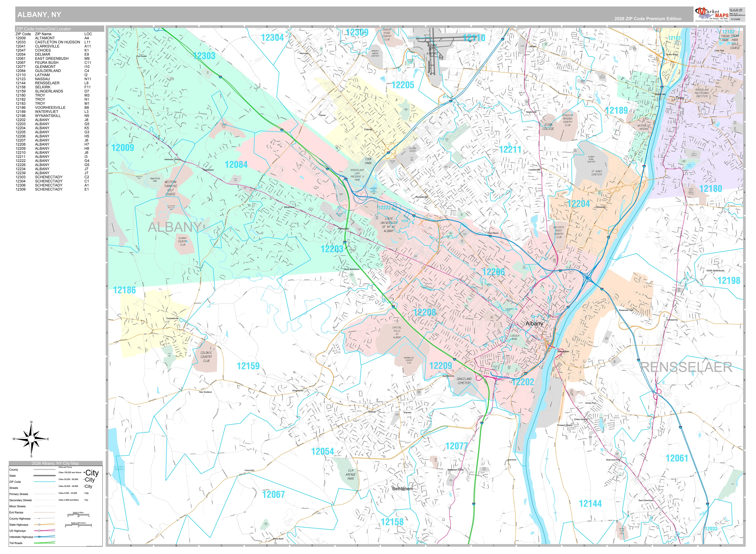The image size is (756, 554).
Task: Click the 'COOK PARK' label
Action: (x=368, y=161)
